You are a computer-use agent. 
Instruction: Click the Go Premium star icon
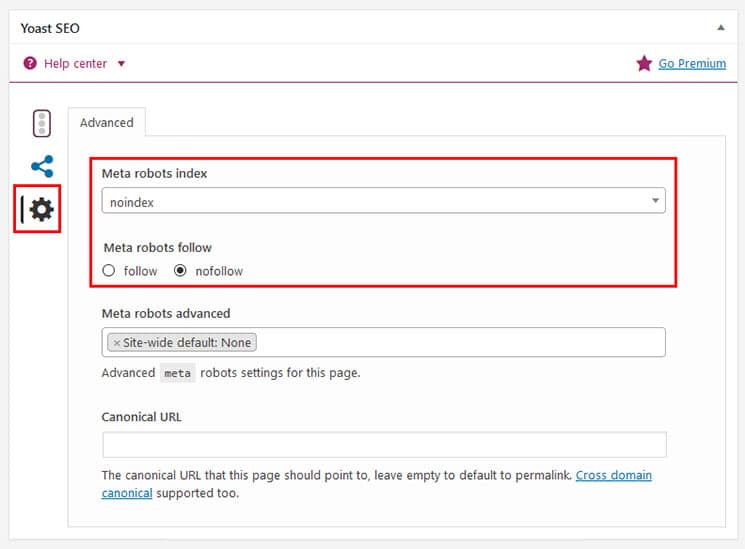644,63
